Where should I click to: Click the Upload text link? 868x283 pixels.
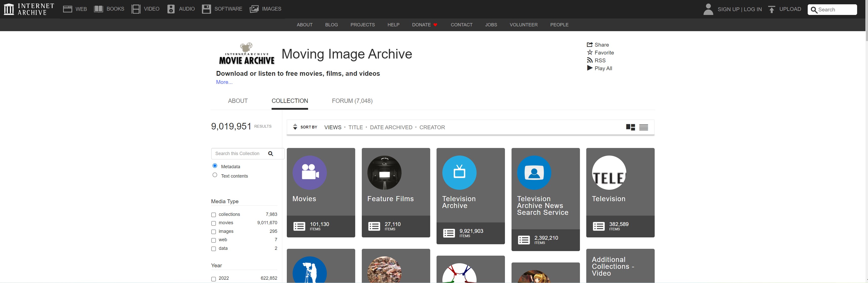[790, 9]
